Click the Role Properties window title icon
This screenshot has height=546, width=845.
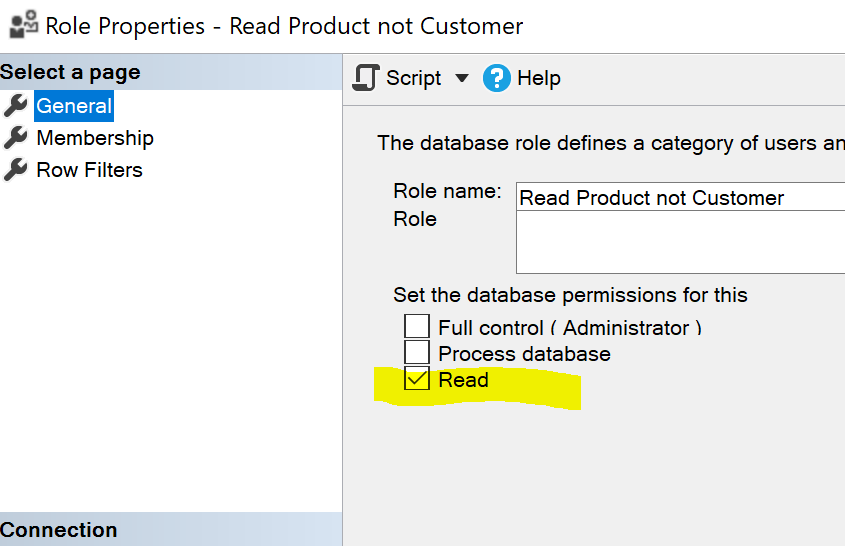24,25
